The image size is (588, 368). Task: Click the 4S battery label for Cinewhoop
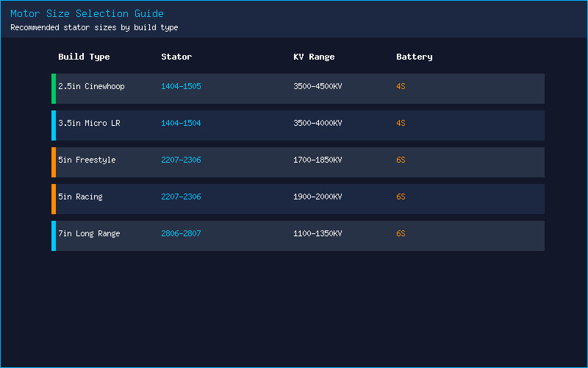(401, 86)
